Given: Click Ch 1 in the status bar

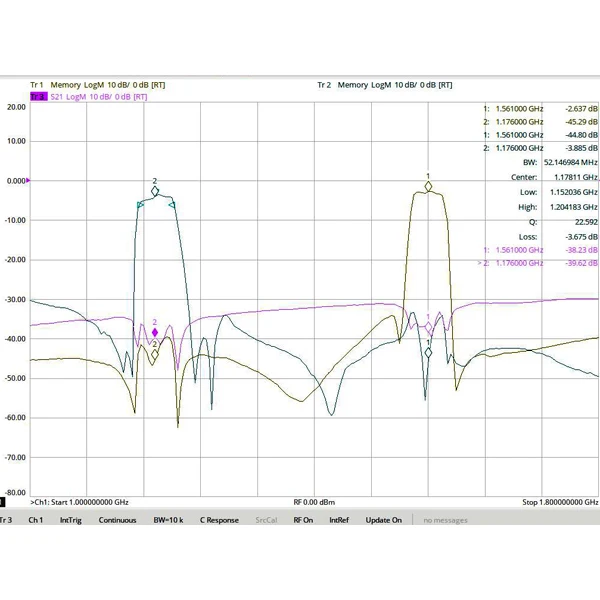Looking at the screenshot, I should pos(36,520).
